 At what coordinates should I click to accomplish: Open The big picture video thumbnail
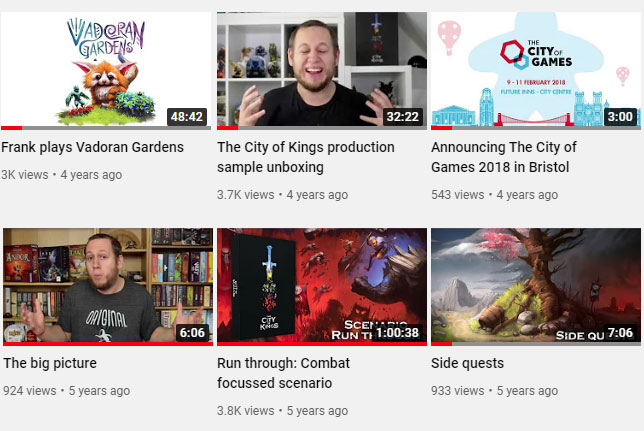(x=108, y=286)
